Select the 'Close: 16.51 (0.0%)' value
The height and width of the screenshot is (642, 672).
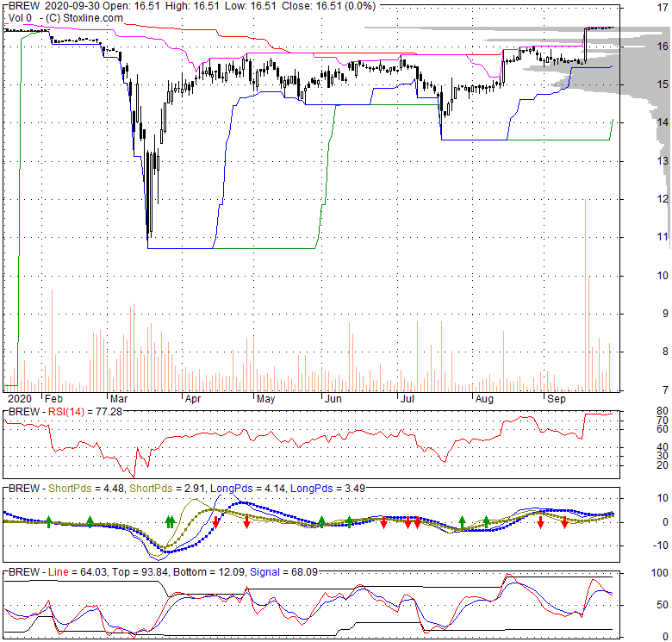(329, 6)
